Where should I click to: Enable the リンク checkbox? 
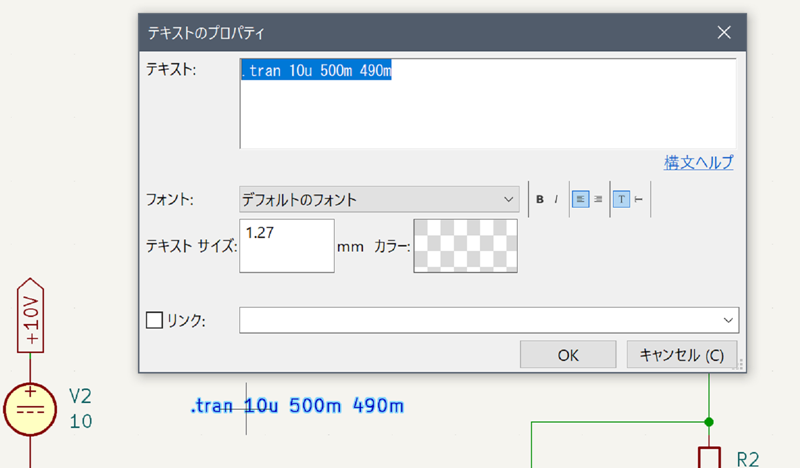[x=155, y=321]
